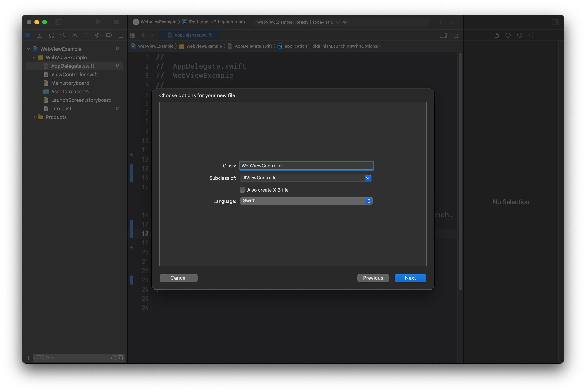Select Main.storyboard in the navigator
Screen dimensions: 586x392
coord(74,83)
